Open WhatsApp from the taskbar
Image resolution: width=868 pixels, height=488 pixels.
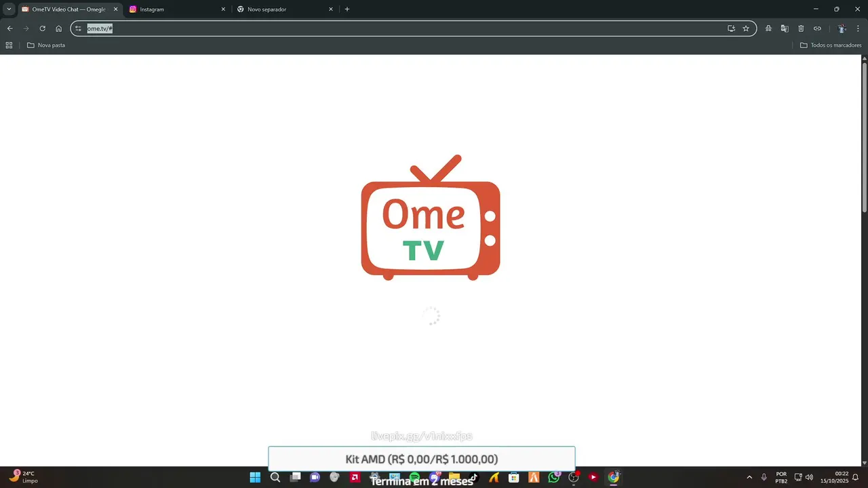554,477
